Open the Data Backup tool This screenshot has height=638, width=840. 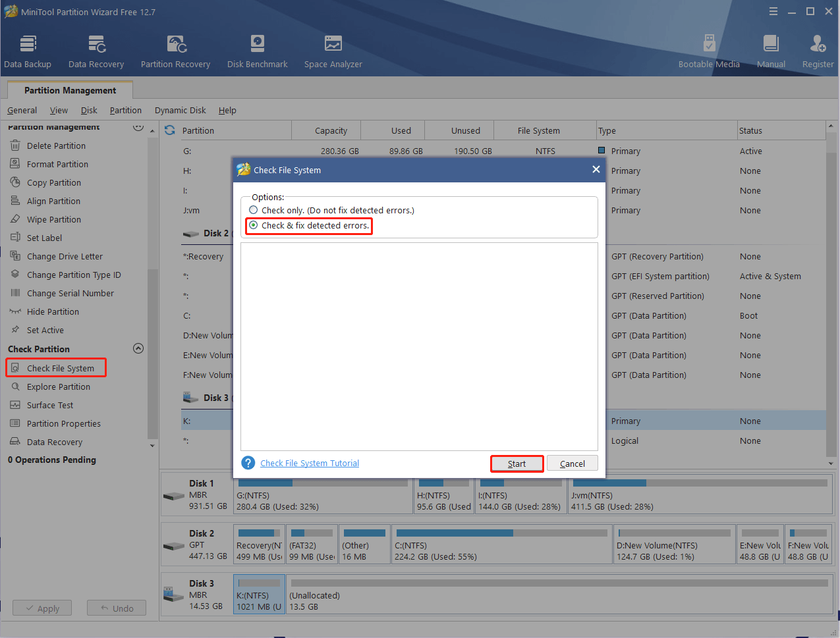(28, 51)
